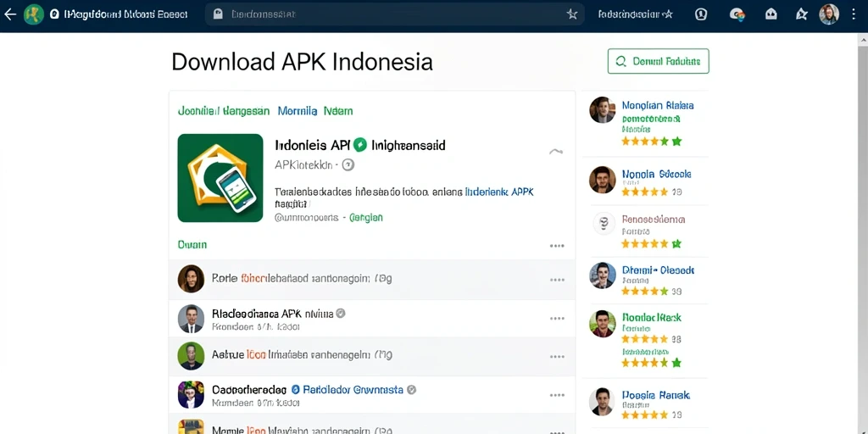Click the blue-background fourth reviewer avatar
This screenshot has height=434, width=868.
[x=603, y=275]
